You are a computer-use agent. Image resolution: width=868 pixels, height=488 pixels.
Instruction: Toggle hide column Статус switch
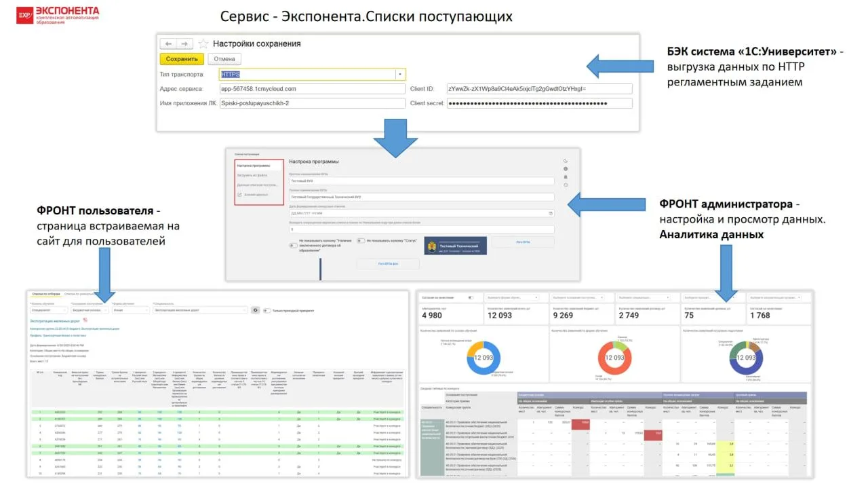tap(361, 240)
